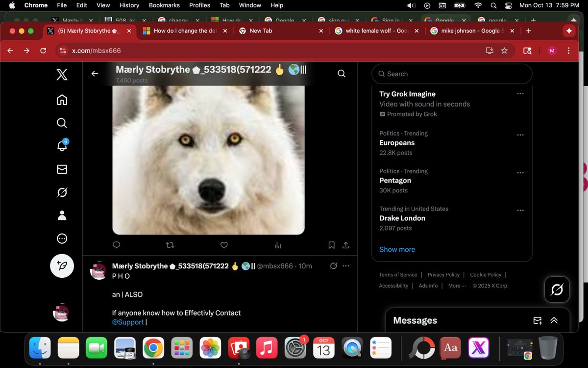This screenshot has height=368, width=588.
Task: Open Privacy Policy link
Action: 443,275
